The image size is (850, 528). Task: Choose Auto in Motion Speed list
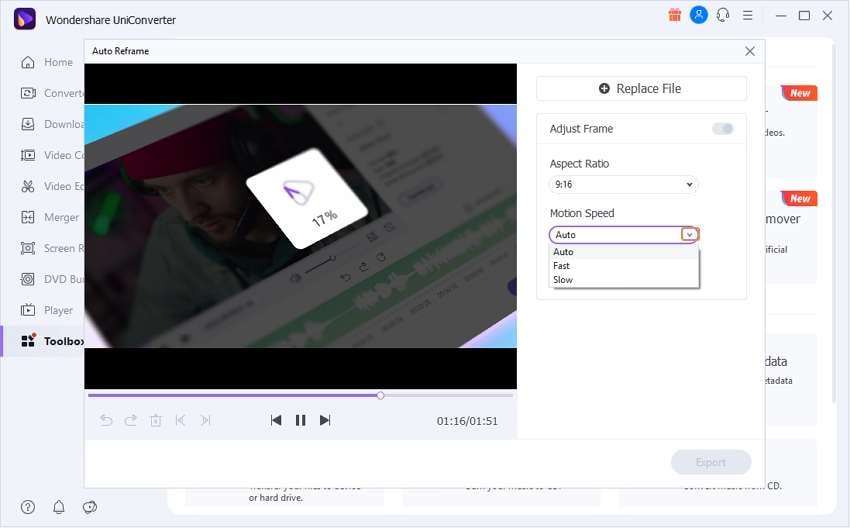pos(624,252)
